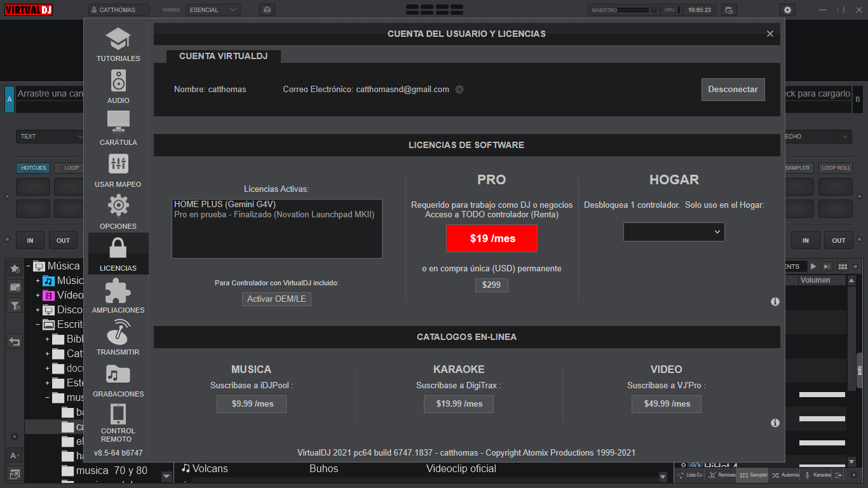The image size is (868, 488).
Task: Toggle the Sampler panel at bottom
Action: pyautogui.click(x=753, y=475)
